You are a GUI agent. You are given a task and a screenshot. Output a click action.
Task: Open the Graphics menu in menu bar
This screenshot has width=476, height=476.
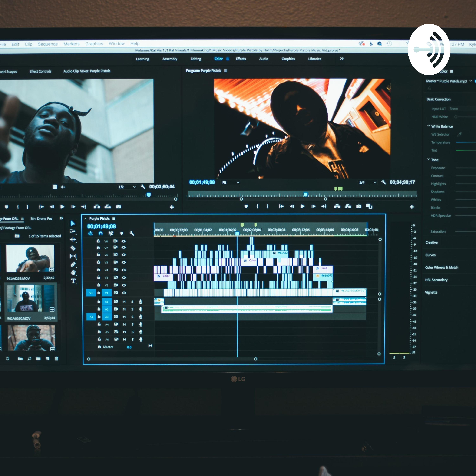(x=94, y=44)
